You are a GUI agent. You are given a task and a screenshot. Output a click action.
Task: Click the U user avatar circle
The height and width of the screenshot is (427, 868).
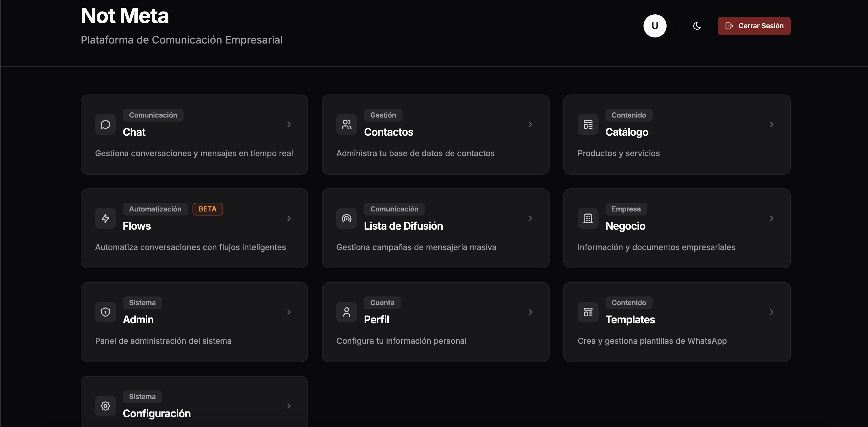tap(655, 26)
